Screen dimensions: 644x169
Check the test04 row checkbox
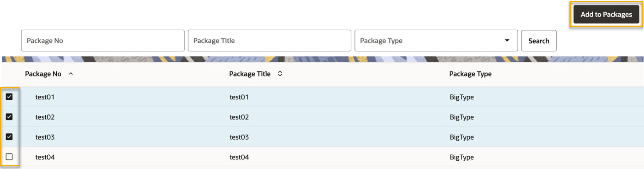[x=9, y=157]
